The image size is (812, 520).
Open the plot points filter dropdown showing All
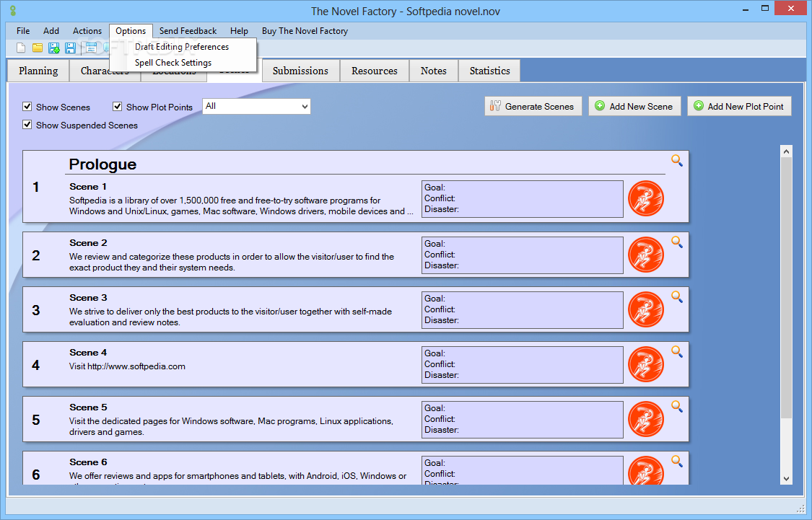[256, 107]
